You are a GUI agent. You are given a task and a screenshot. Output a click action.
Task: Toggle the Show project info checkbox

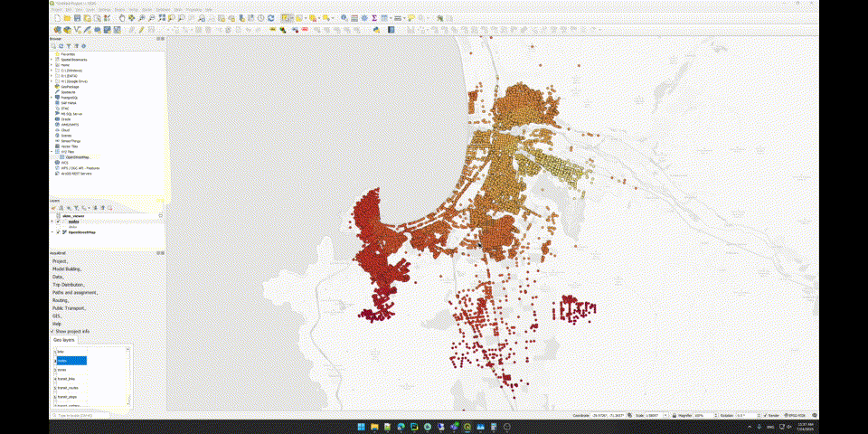pyautogui.click(x=52, y=331)
